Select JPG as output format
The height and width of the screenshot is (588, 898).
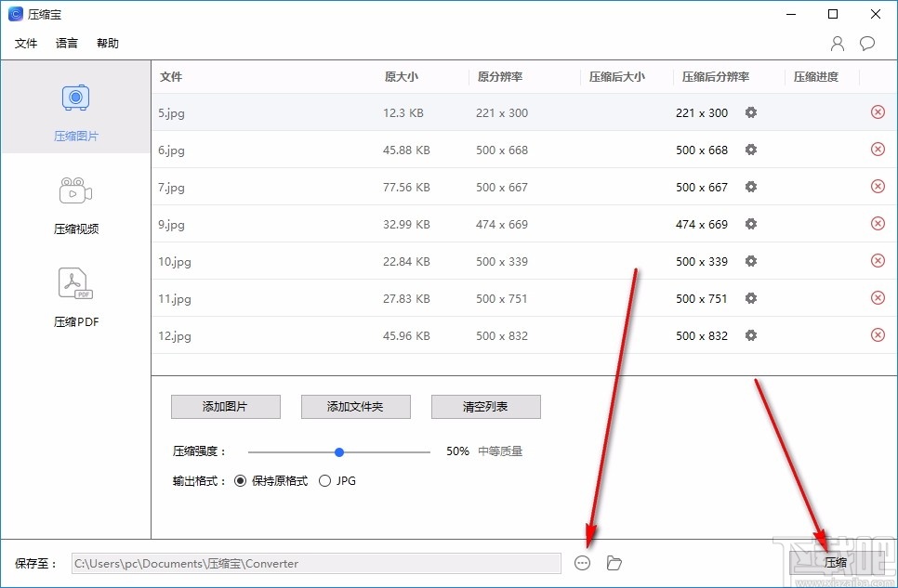pos(325,481)
